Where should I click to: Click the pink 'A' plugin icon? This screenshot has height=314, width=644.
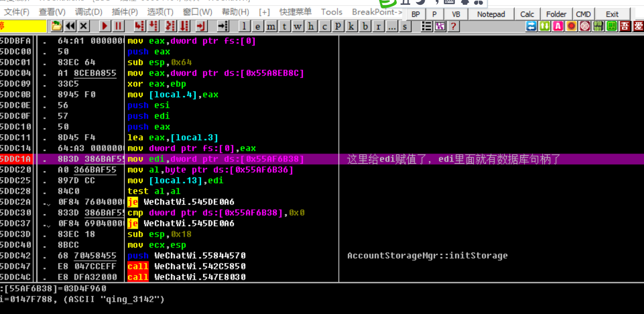558,26
